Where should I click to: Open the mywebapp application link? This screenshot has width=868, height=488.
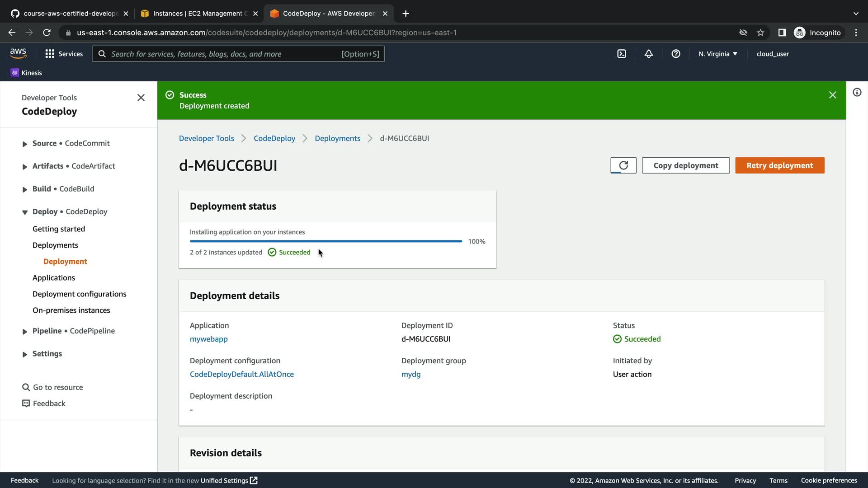tap(208, 339)
